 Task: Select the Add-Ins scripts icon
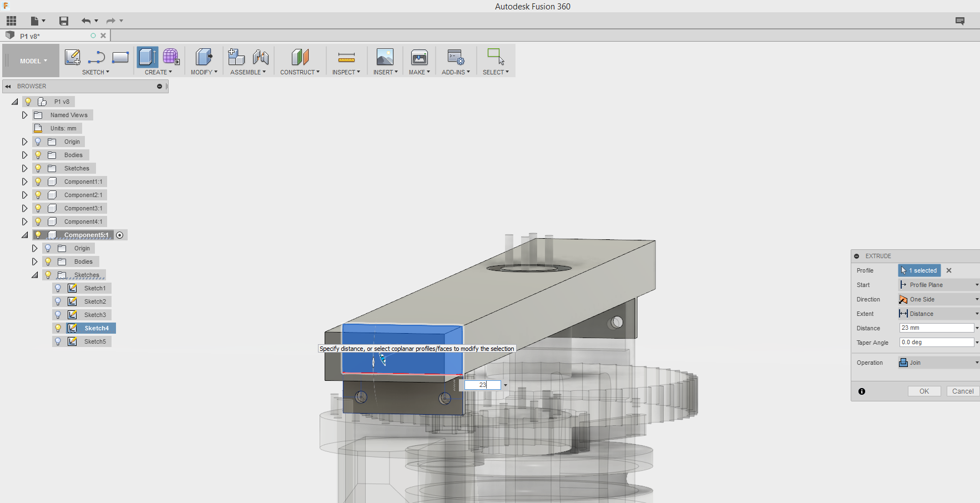click(x=456, y=57)
